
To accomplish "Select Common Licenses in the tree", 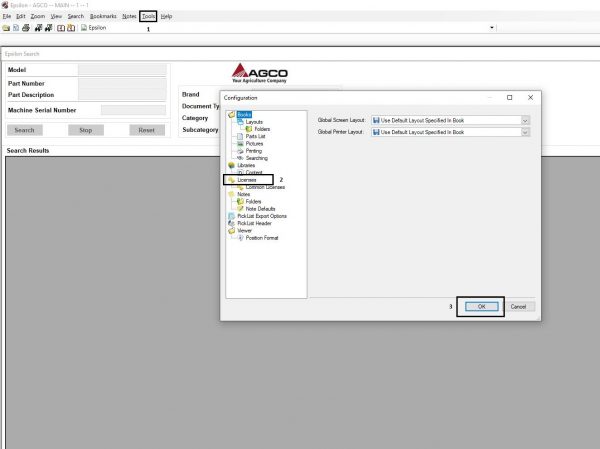I will tap(265, 187).
